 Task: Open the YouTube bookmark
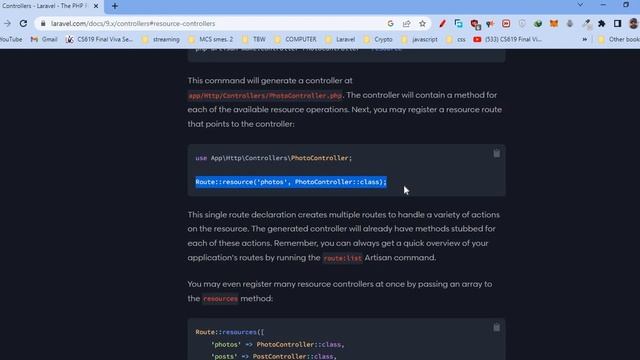click(11, 39)
